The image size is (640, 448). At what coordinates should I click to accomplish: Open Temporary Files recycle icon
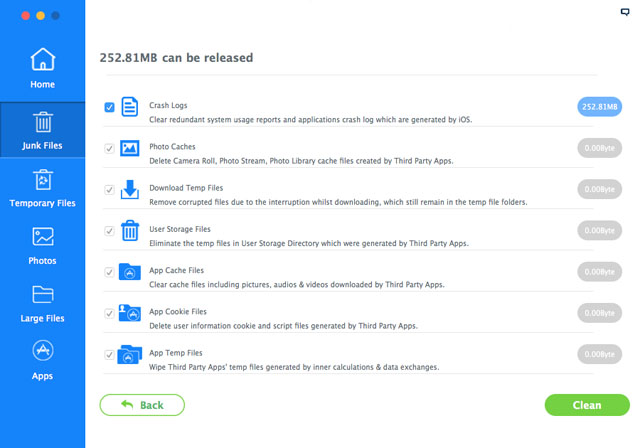coord(43,180)
